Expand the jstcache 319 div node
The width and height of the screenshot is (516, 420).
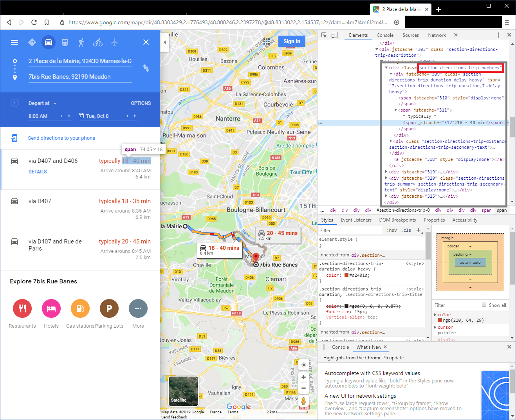(x=386, y=171)
